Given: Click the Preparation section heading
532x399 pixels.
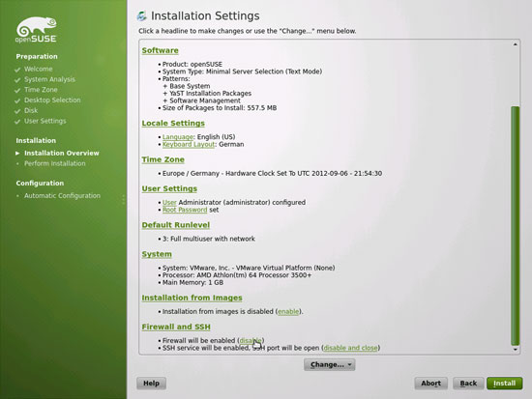Looking at the screenshot, I should coord(37,57).
